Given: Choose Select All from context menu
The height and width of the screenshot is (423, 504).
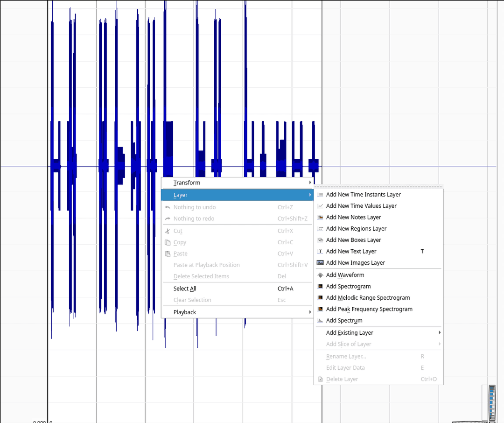Looking at the screenshot, I should tap(237, 289).
